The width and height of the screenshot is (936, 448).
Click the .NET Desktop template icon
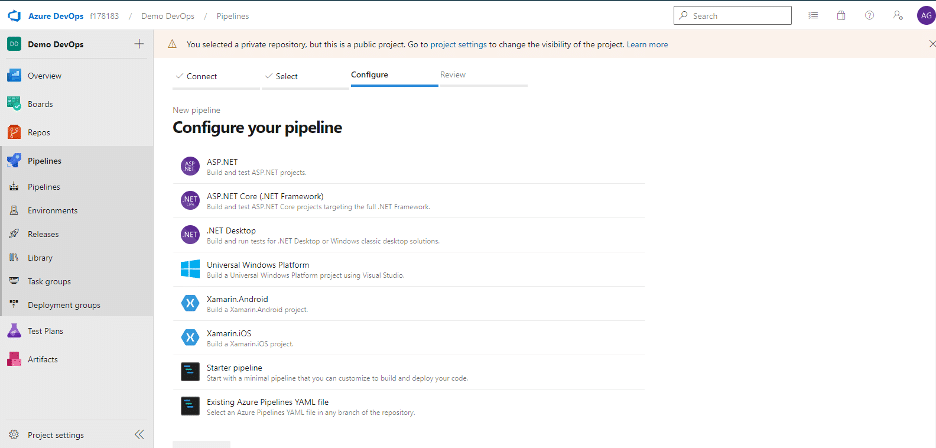coord(190,235)
